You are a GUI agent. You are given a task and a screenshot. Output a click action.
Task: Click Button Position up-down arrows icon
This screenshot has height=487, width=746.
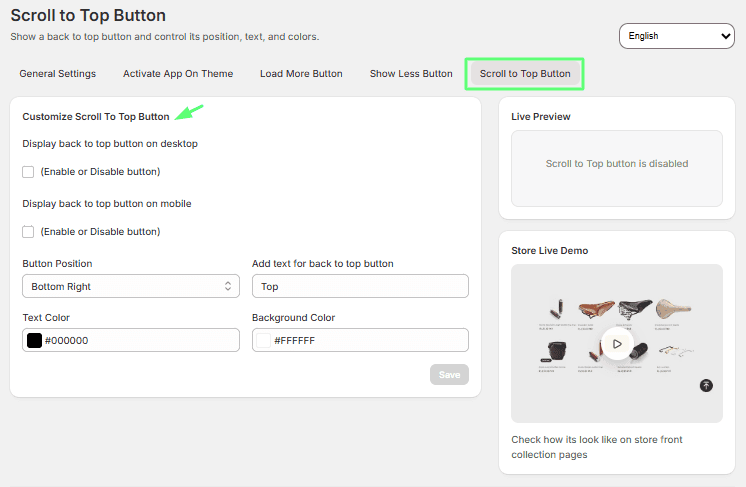[228, 286]
